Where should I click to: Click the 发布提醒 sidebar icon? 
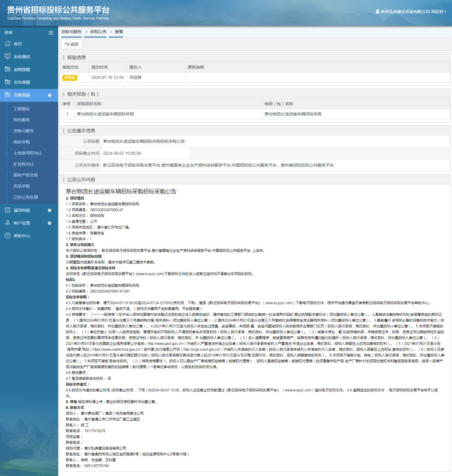(x=8, y=82)
